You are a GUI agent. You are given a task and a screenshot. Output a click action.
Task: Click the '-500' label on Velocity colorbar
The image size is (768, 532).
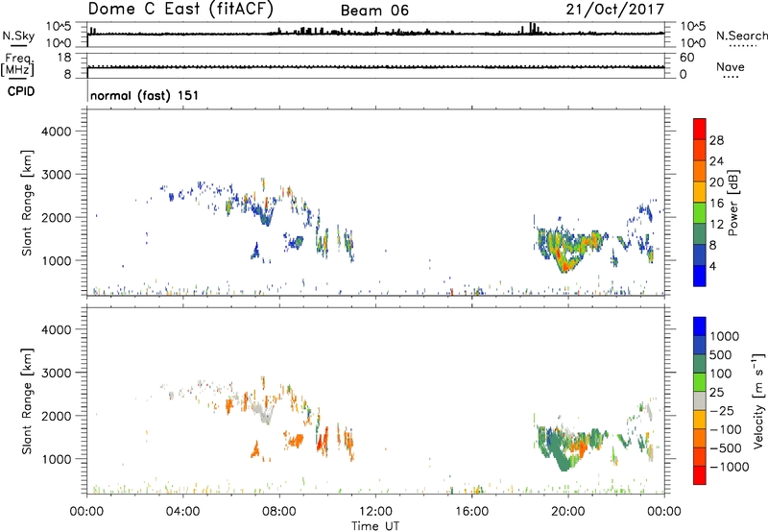[x=726, y=448]
